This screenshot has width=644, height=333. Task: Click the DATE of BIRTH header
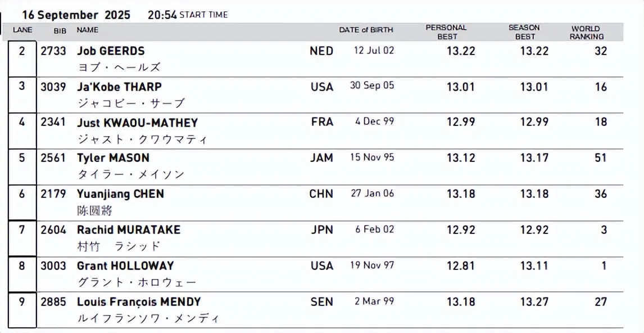pos(366,30)
